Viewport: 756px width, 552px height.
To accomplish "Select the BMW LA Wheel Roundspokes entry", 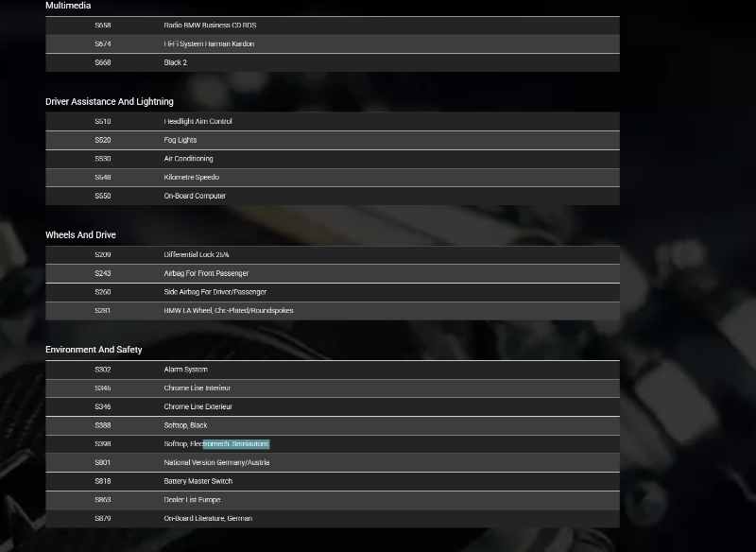I will tap(229, 310).
